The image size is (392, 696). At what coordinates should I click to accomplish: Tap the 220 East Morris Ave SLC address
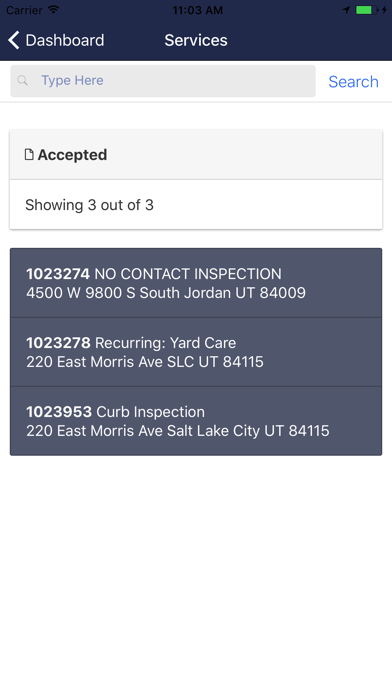pos(145,362)
